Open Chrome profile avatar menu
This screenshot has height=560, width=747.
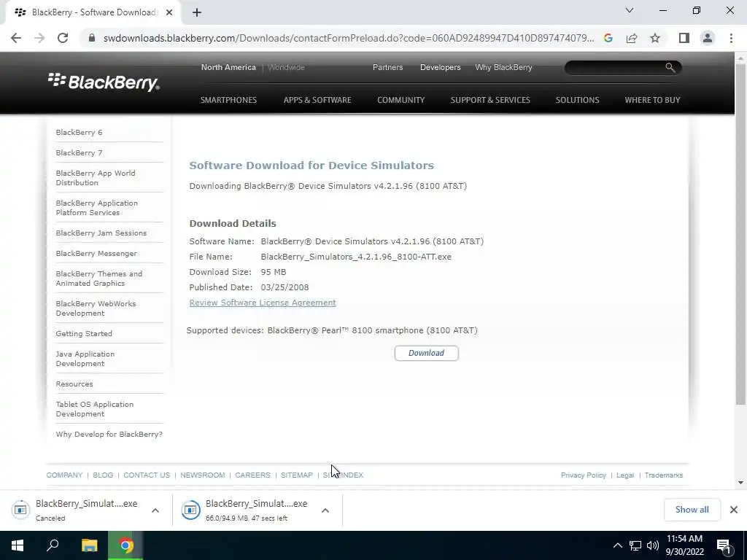point(708,38)
